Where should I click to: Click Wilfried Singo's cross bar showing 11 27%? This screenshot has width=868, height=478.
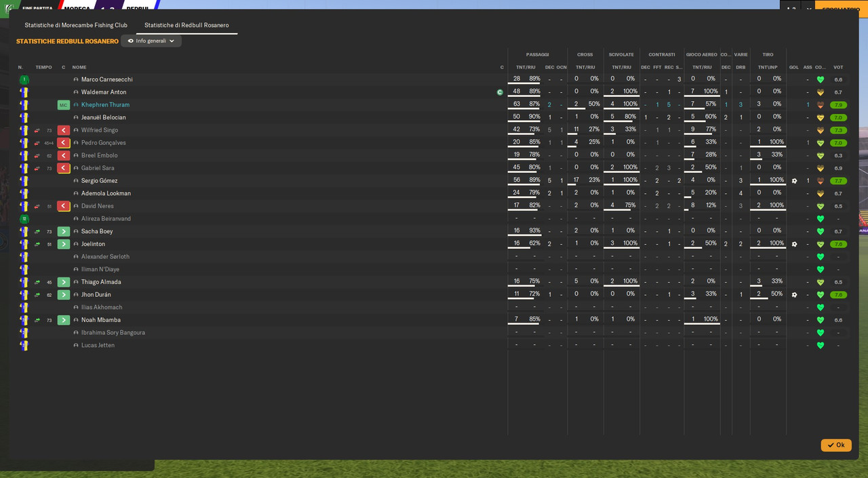586,130
